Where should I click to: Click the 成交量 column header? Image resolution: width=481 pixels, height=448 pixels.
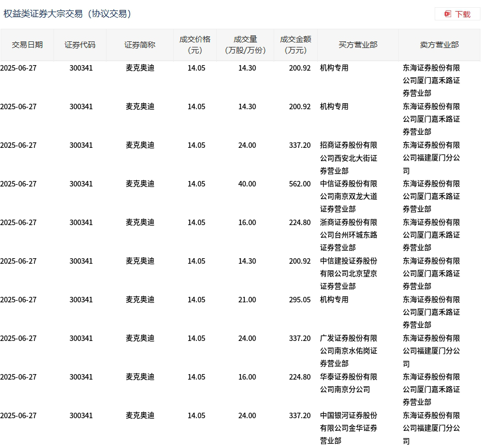[x=245, y=45]
